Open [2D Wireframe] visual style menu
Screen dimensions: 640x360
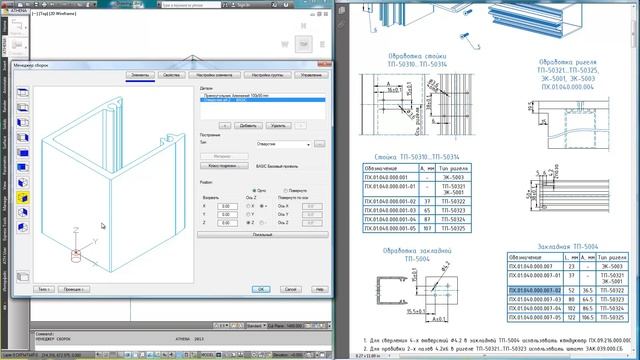62,13
